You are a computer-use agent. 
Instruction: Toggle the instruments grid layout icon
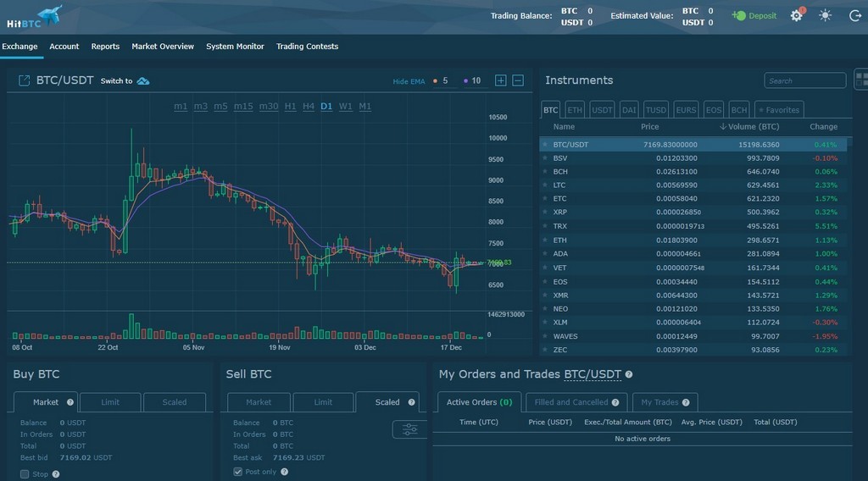tap(860, 80)
